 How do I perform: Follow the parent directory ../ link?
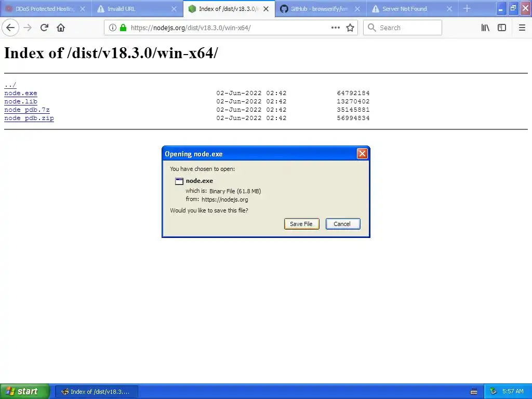tap(10, 85)
